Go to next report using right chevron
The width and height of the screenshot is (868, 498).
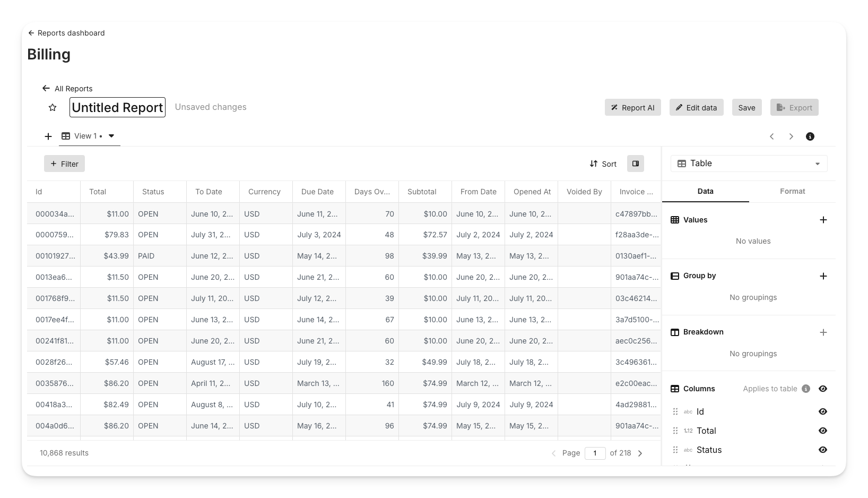(x=791, y=136)
